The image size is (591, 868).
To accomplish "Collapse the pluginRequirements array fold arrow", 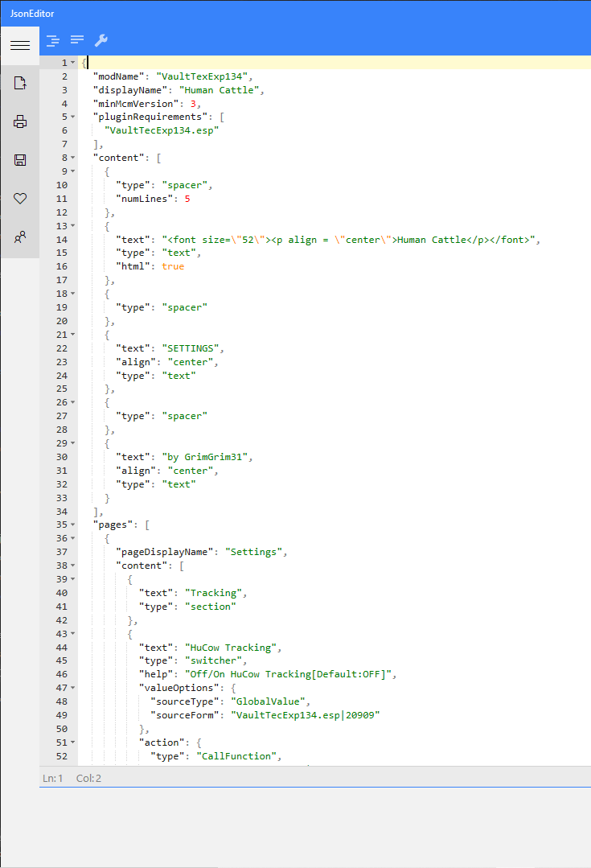I will (73, 117).
